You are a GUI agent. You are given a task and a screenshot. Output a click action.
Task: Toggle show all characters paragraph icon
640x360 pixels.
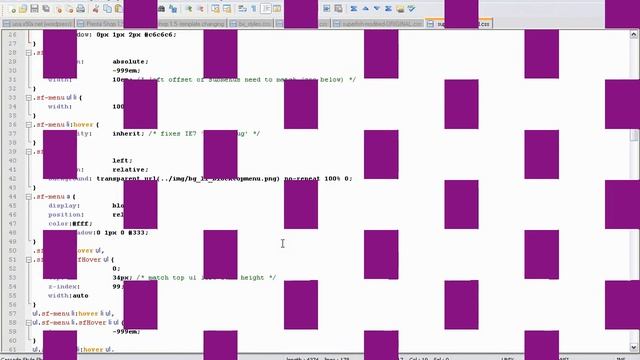click(x=254, y=9)
